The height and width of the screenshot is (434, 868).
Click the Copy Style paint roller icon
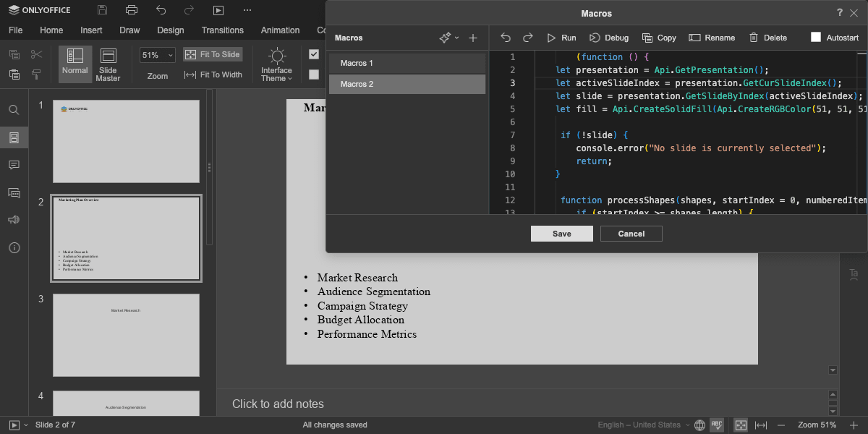pos(36,74)
